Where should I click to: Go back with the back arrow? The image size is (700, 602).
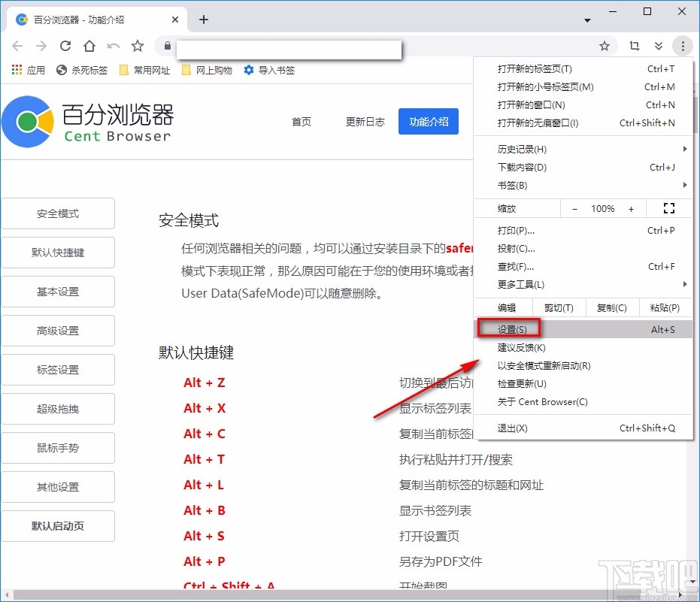pos(17,46)
